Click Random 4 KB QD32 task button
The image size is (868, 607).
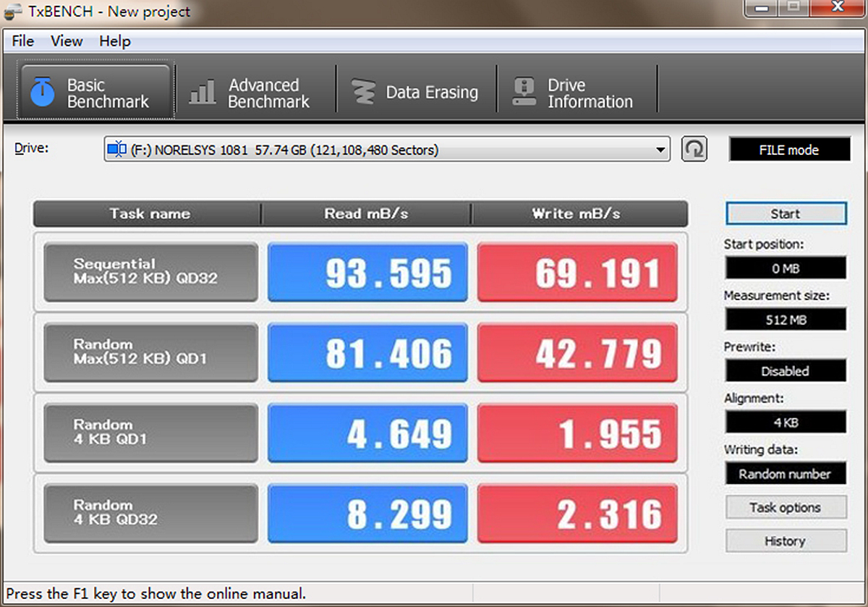[150, 513]
